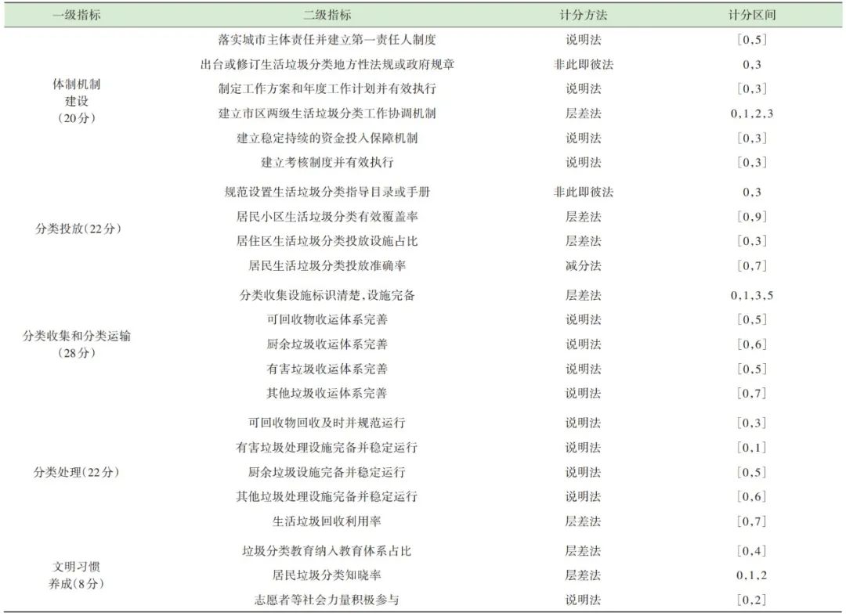Screen dimensions: 846x616
Task: Click the 一级指标 column header
Action: click(x=77, y=15)
